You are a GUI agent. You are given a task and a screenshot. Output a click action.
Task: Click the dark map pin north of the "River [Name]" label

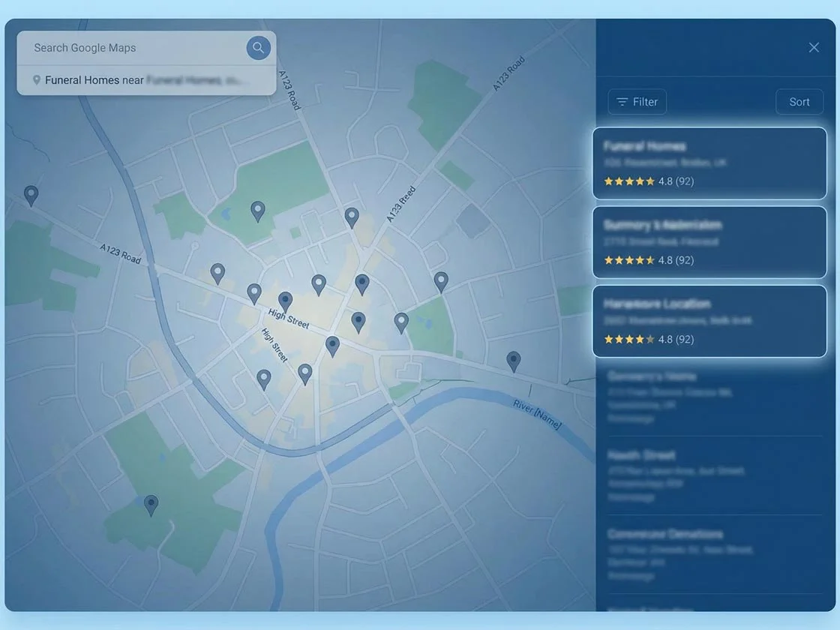click(x=513, y=361)
